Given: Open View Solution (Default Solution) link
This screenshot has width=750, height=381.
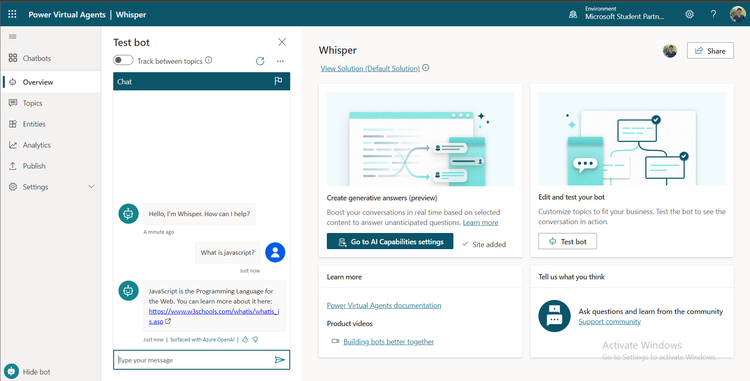Looking at the screenshot, I should (x=370, y=68).
